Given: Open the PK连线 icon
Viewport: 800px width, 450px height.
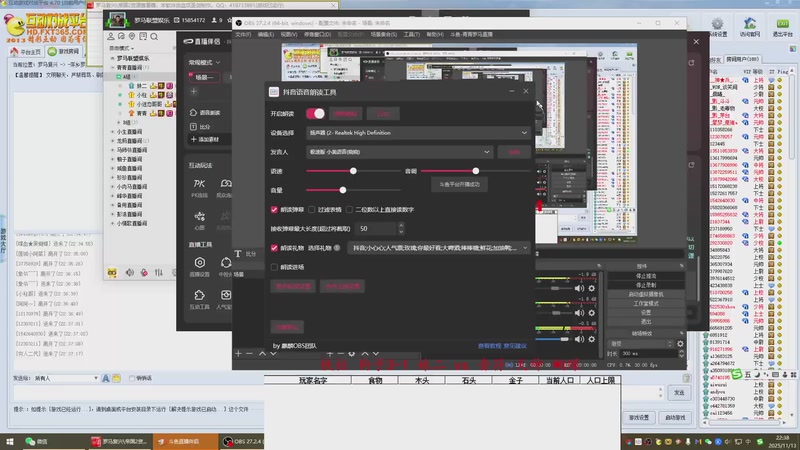Looking at the screenshot, I should coord(199,184).
